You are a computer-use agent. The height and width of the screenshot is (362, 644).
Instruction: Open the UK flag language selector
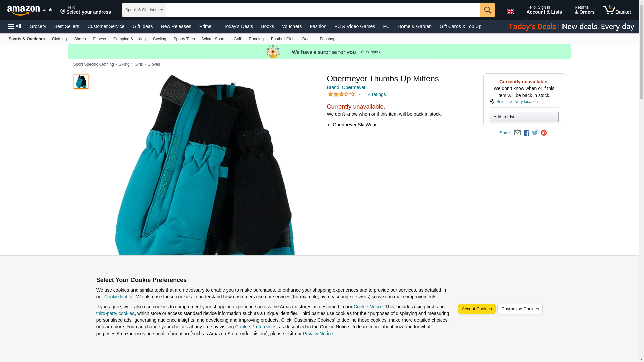pos(510,11)
